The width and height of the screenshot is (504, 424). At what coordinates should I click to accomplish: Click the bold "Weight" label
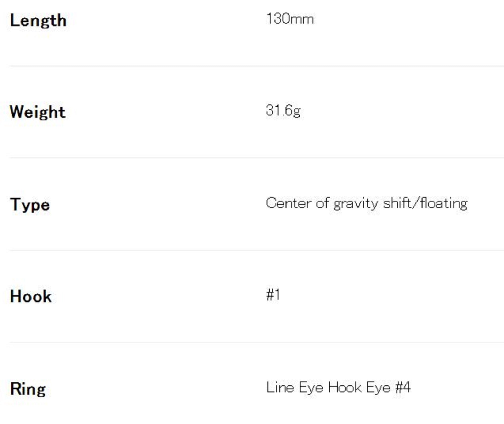[38, 112]
